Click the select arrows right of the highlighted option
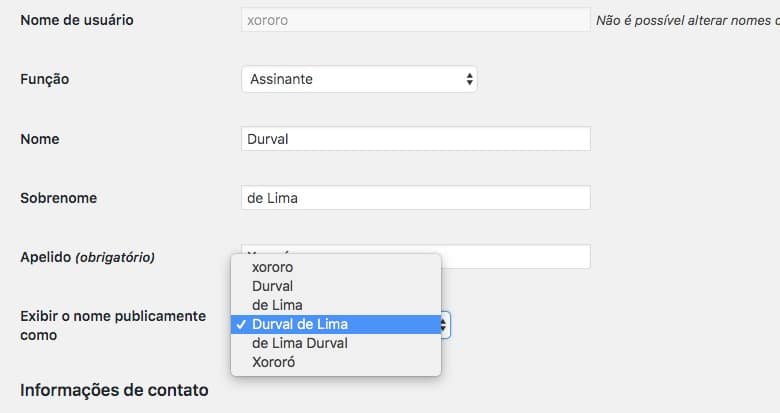The image size is (780, 413). (444, 325)
